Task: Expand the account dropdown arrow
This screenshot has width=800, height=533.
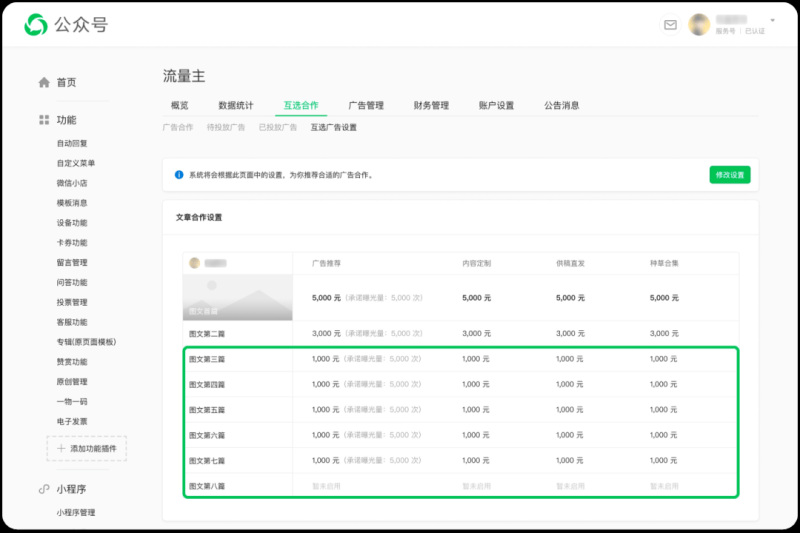Action: [772, 20]
